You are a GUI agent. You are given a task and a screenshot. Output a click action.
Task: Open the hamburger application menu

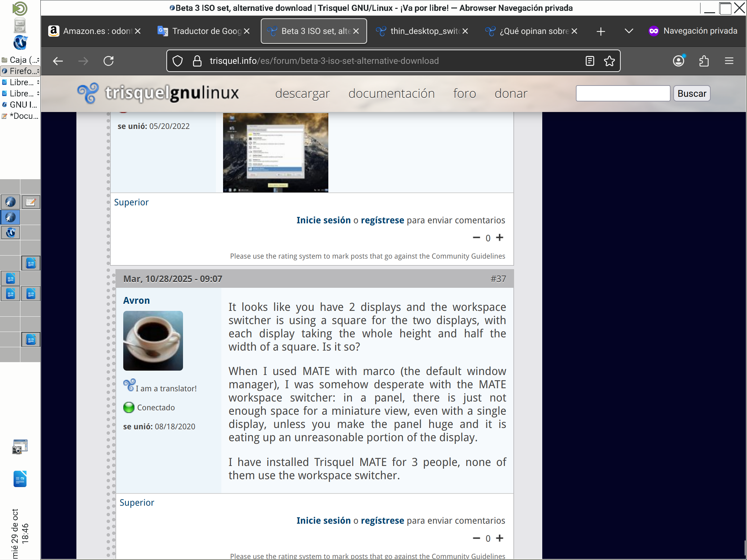(x=729, y=61)
